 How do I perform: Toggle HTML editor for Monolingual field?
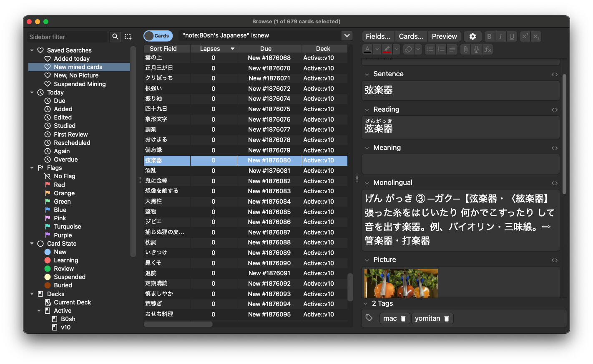[x=554, y=183]
